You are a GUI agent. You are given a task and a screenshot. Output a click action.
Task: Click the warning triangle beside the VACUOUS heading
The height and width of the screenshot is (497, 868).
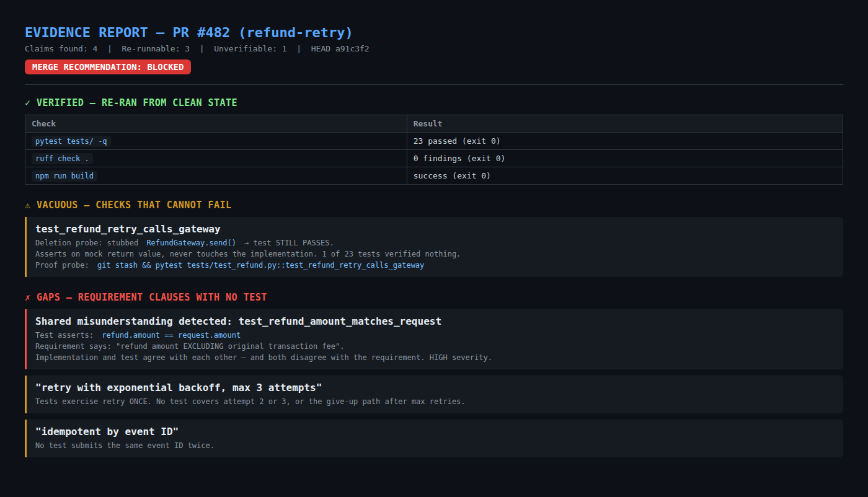28,205
